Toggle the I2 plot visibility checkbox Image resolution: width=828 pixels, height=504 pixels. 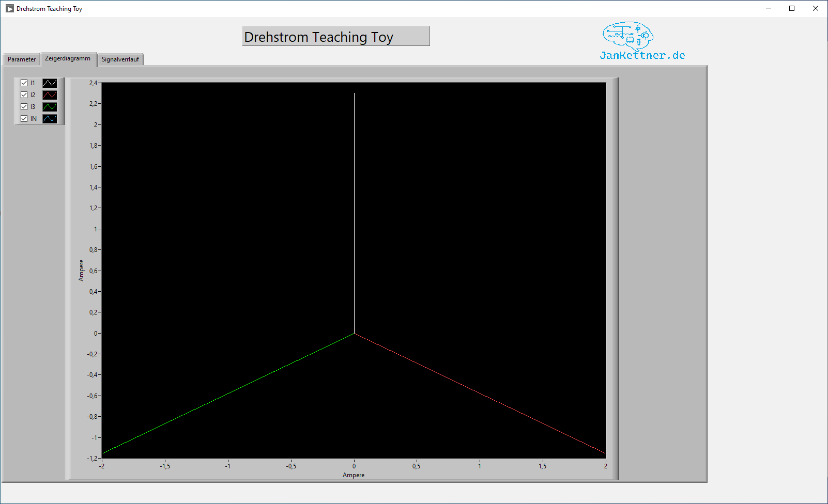pos(24,94)
